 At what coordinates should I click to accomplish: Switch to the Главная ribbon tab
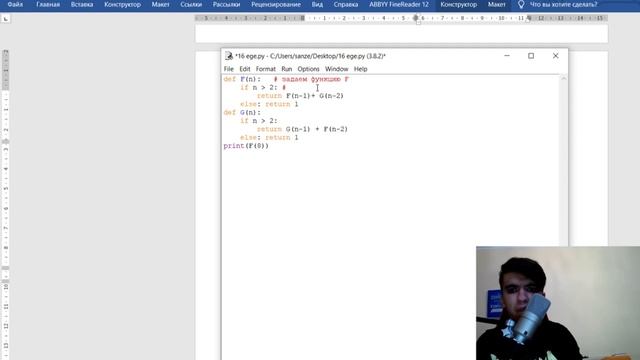coord(48,4)
